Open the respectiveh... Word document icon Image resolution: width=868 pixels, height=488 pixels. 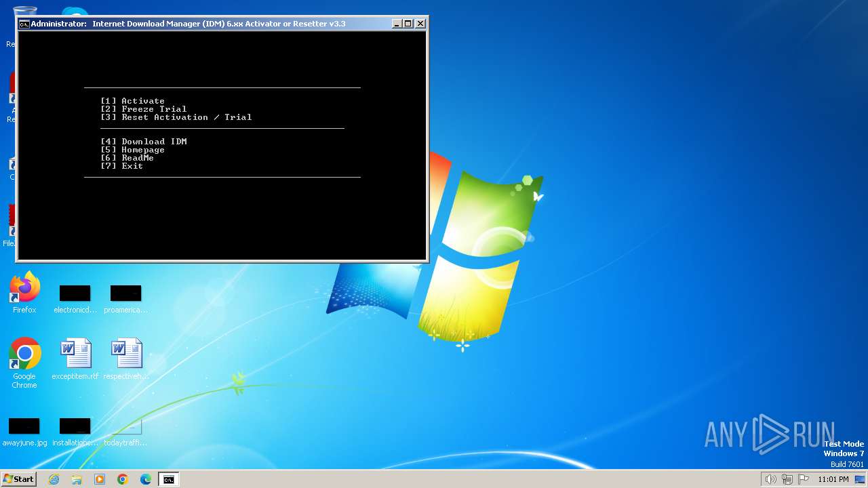[x=126, y=359]
